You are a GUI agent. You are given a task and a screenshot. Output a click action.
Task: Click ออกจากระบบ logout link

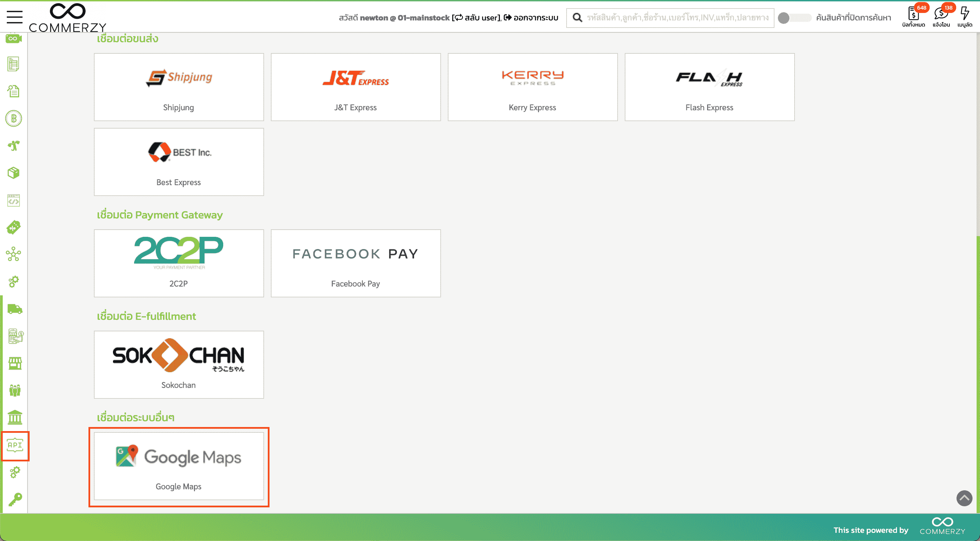click(x=531, y=18)
